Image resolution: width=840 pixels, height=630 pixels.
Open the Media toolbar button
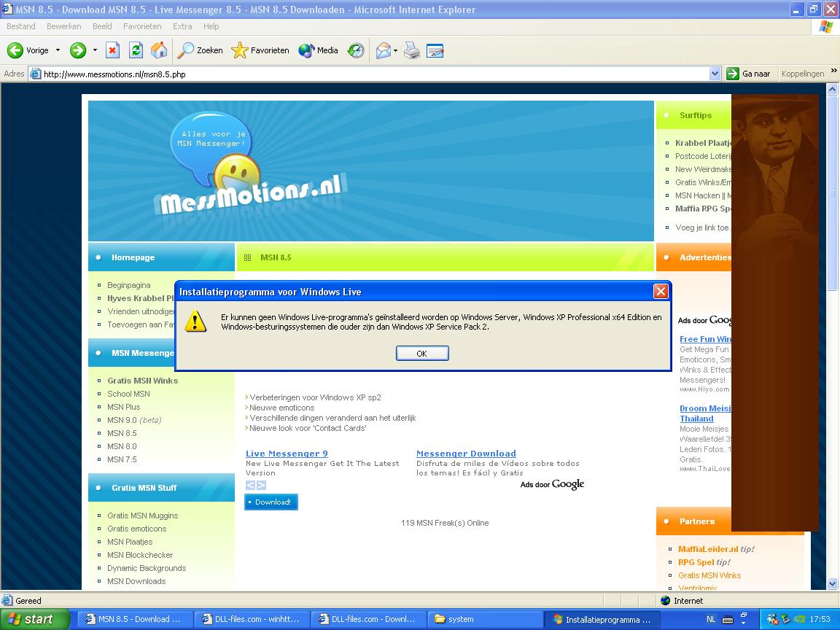click(318, 50)
